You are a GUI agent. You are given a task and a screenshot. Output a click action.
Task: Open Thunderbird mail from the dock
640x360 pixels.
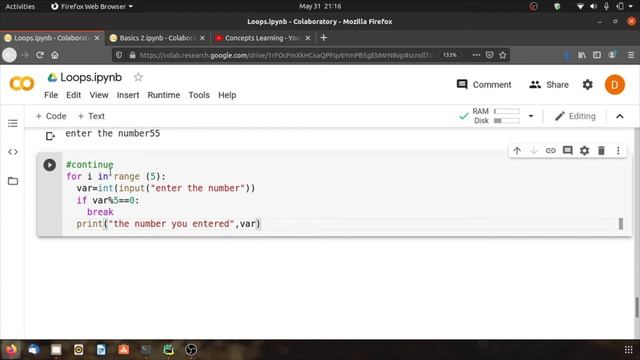(33, 349)
